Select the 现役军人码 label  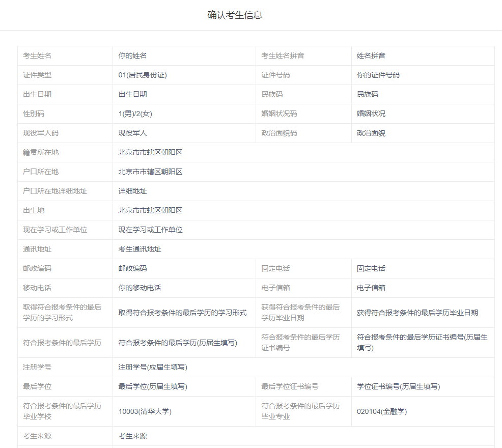click(x=41, y=133)
